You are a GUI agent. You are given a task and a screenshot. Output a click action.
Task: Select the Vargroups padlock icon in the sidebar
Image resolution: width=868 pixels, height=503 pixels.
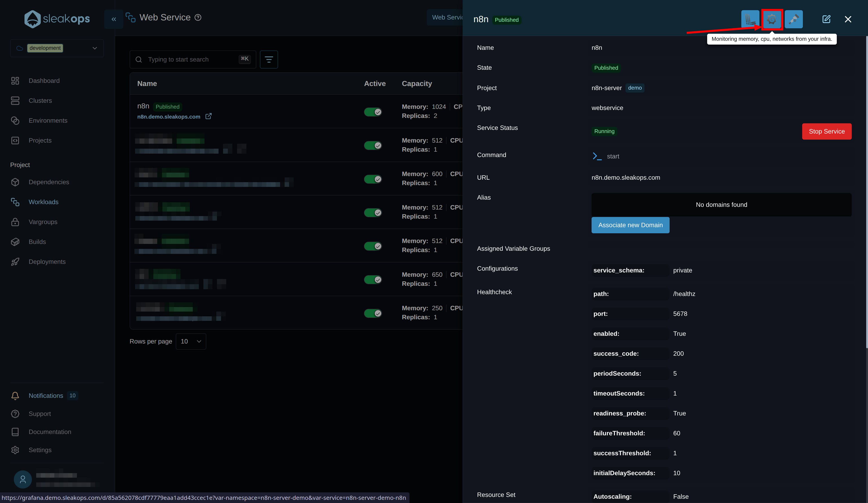[15, 222]
